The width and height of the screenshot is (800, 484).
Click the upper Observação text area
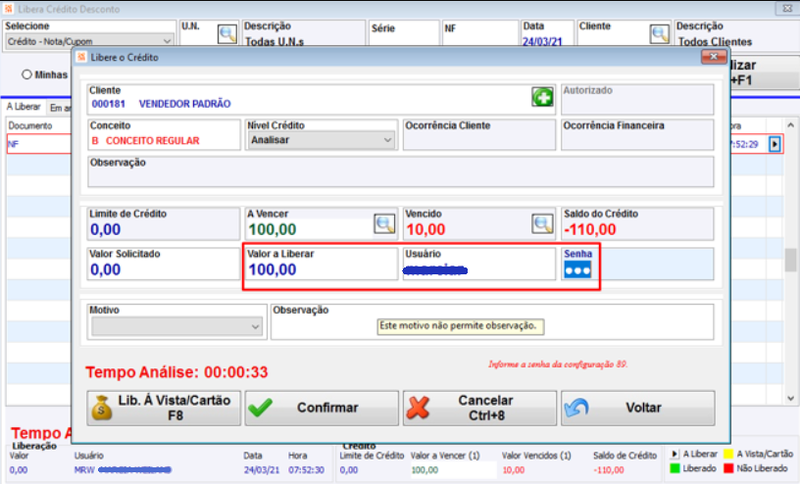tap(401, 172)
